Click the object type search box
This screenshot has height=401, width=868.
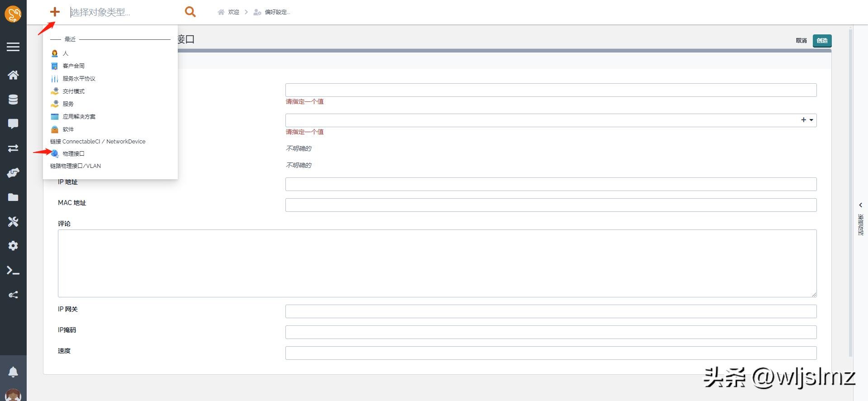122,12
